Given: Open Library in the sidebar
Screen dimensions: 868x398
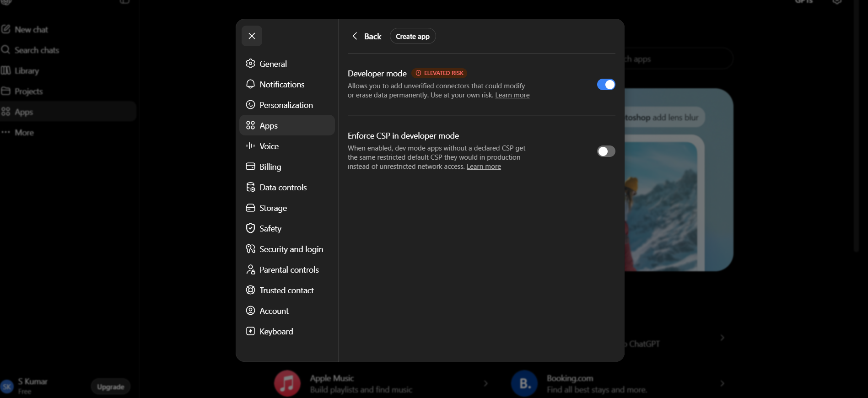Looking at the screenshot, I should [69, 70].
